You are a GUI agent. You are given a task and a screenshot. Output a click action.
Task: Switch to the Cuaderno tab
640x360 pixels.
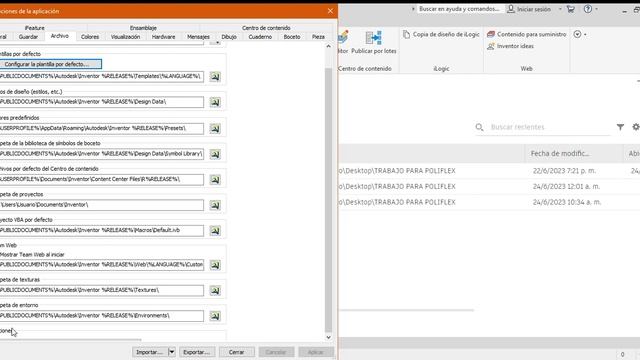coord(260,37)
